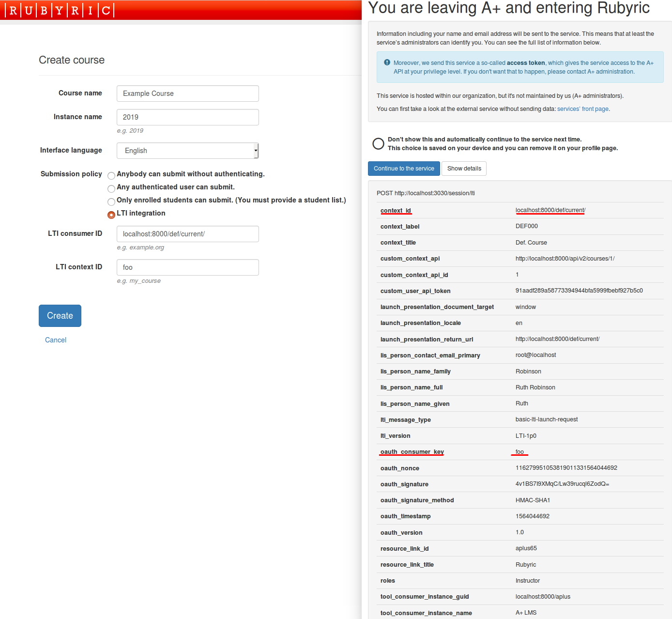Click 'Continue to the service' button
The height and width of the screenshot is (619, 672).
pos(404,169)
